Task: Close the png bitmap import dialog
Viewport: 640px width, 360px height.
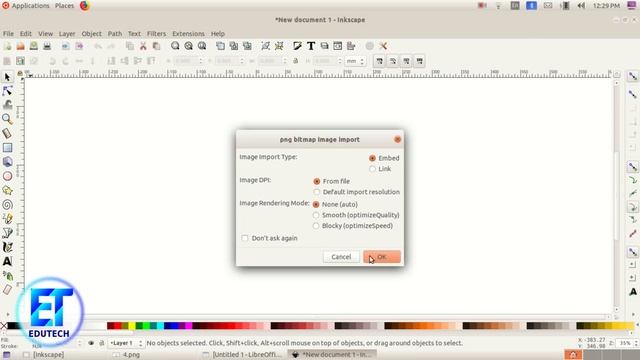Action: (x=398, y=140)
